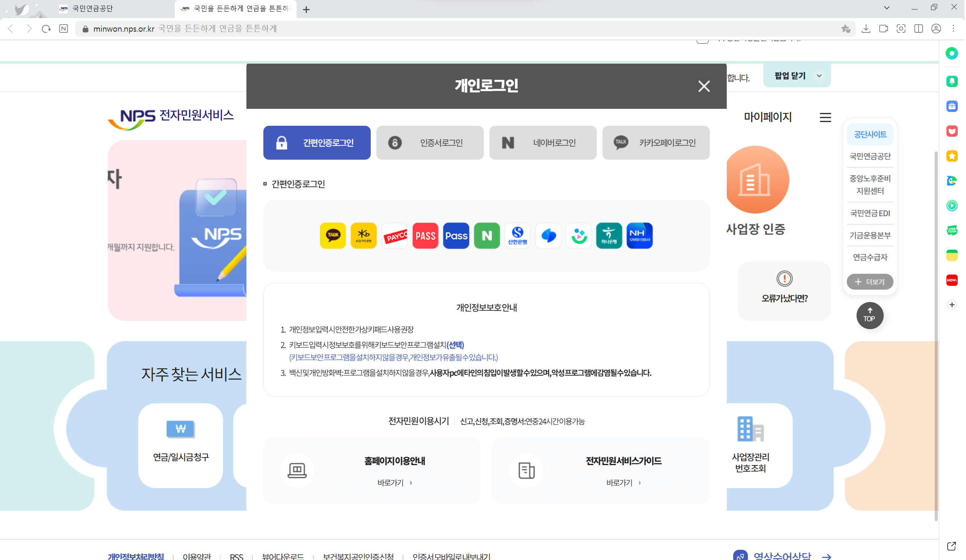This screenshot has width=966, height=560.
Task: Close the 개인로그인 popup with X
Action: (703, 86)
